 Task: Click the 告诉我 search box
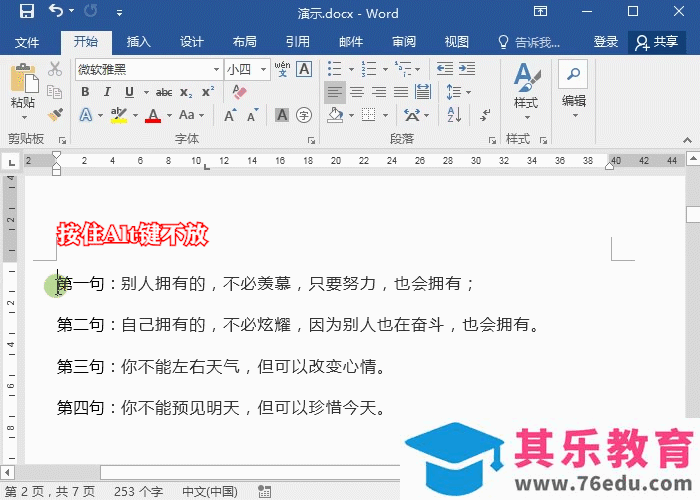[x=529, y=42]
